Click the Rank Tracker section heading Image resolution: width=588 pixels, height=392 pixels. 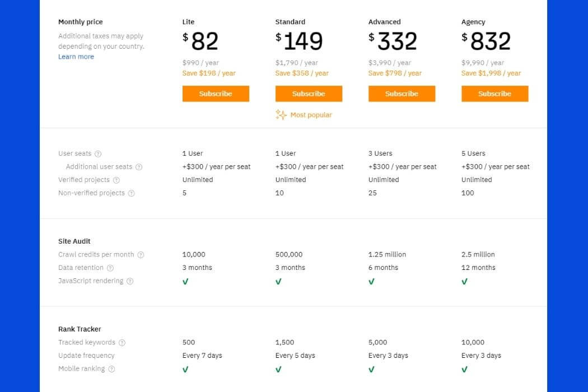(80, 329)
